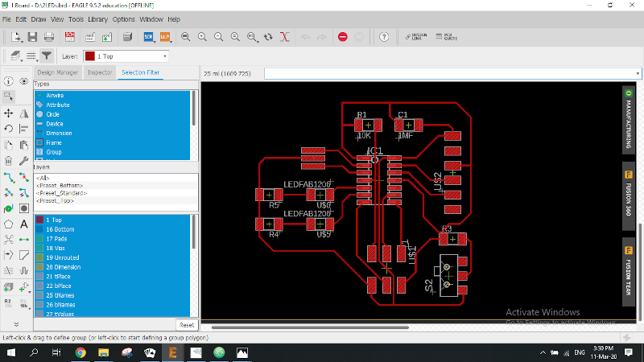Select the Hole tool
The image size is (644, 362).
[x=24, y=208]
